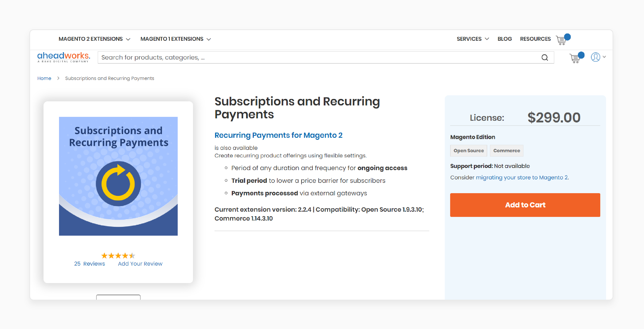Click the $299.00 price text
Screen dimensions: 644x329
click(x=554, y=117)
